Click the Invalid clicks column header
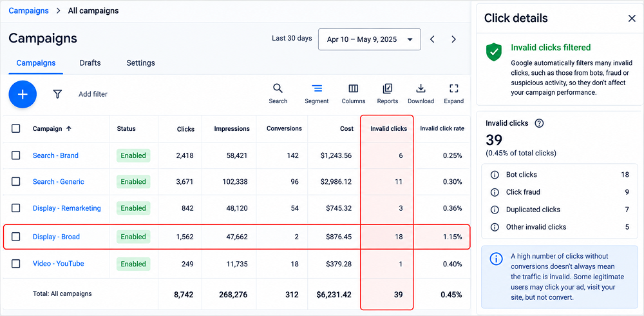Viewport: 644px width, 316px height. tap(388, 129)
